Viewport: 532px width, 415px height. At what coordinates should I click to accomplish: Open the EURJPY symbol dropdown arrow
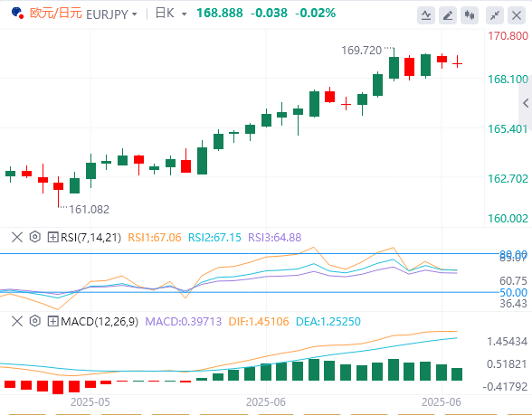click(134, 14)
